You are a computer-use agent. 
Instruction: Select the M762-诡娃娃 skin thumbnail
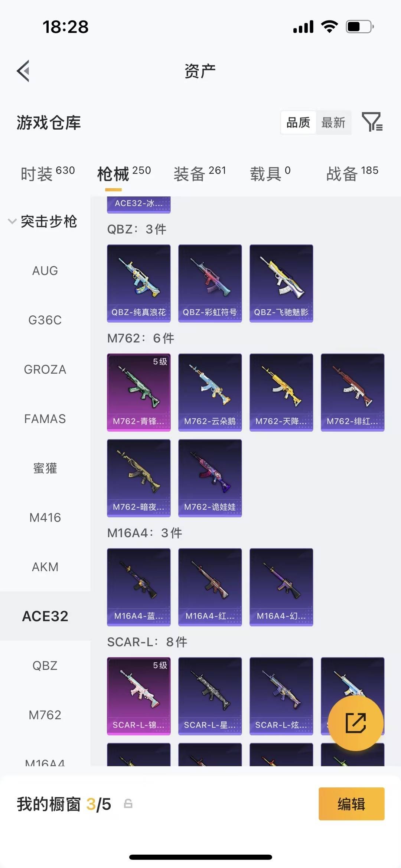210,478
